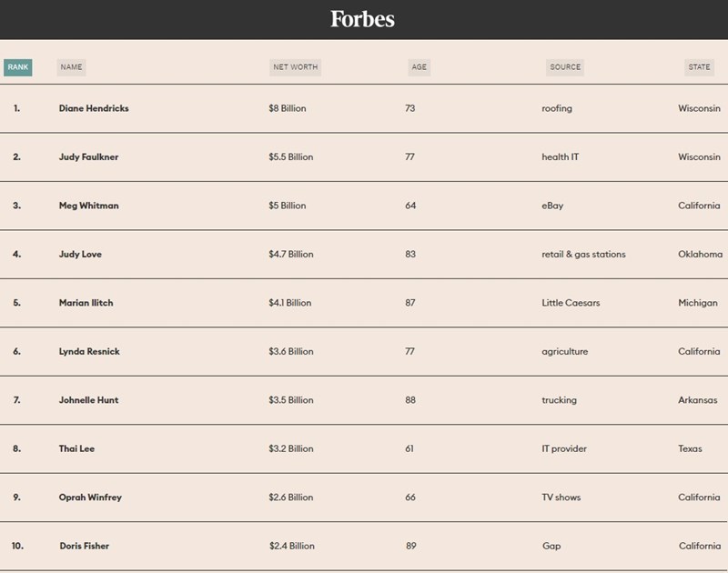Click California in Doris Fisher's row
This screenshot has height=573, width=728.
pyautogui.click(x=700, y=546)
